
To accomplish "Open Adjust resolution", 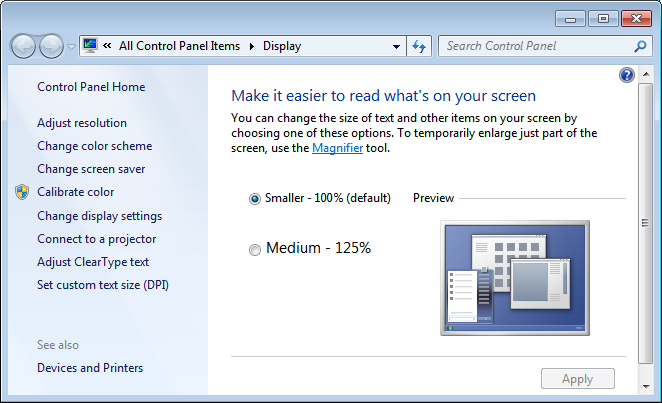I will click(x=82, y=123).
